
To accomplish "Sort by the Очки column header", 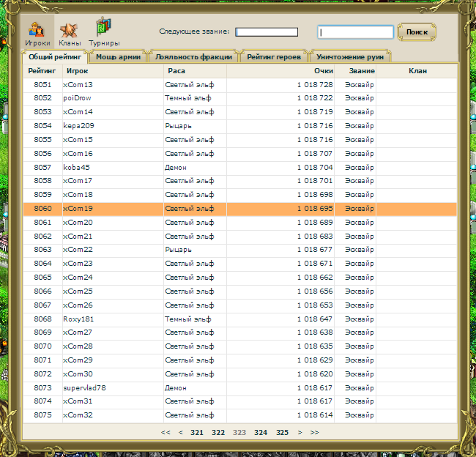I will (x=323, y=71).
